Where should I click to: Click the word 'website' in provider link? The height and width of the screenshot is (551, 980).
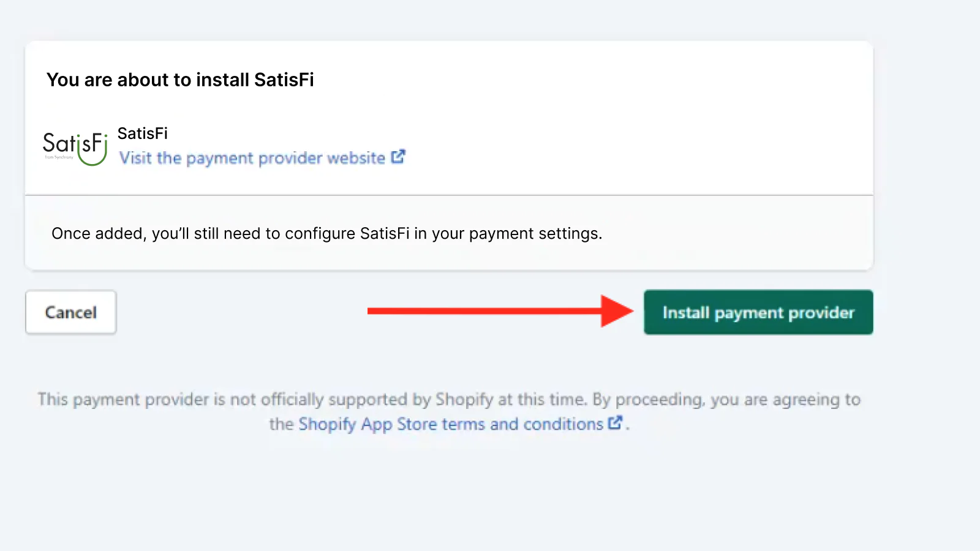(356, 158)
